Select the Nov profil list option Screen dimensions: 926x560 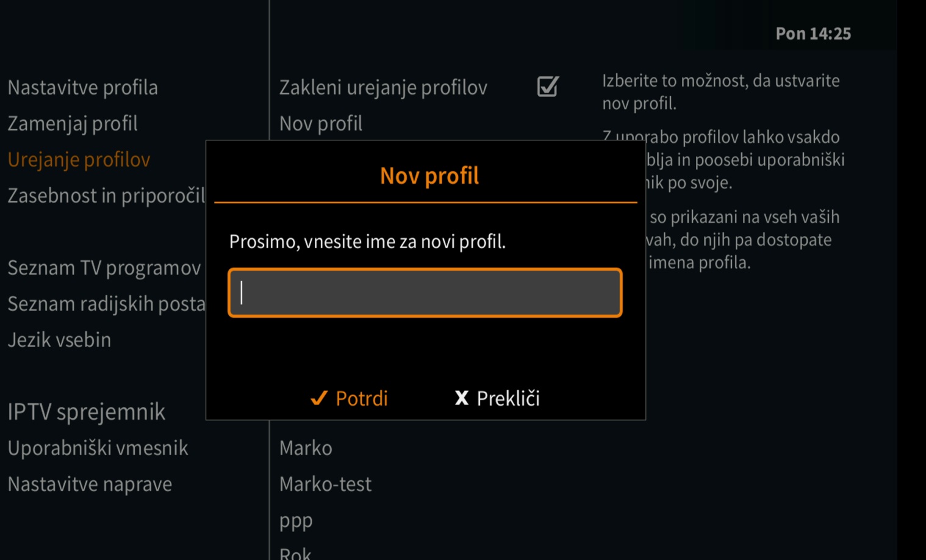coord(321,124)
